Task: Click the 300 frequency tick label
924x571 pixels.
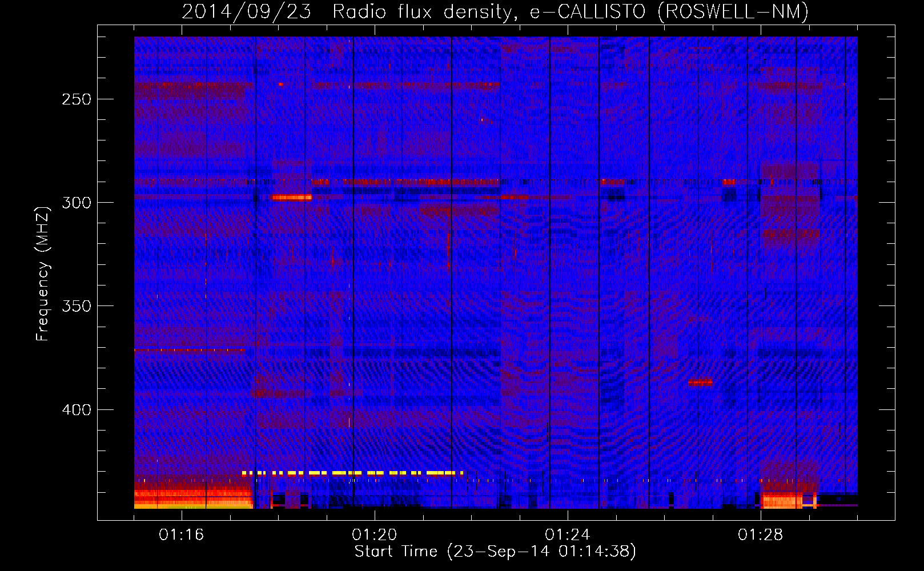Action: (77, 203)
